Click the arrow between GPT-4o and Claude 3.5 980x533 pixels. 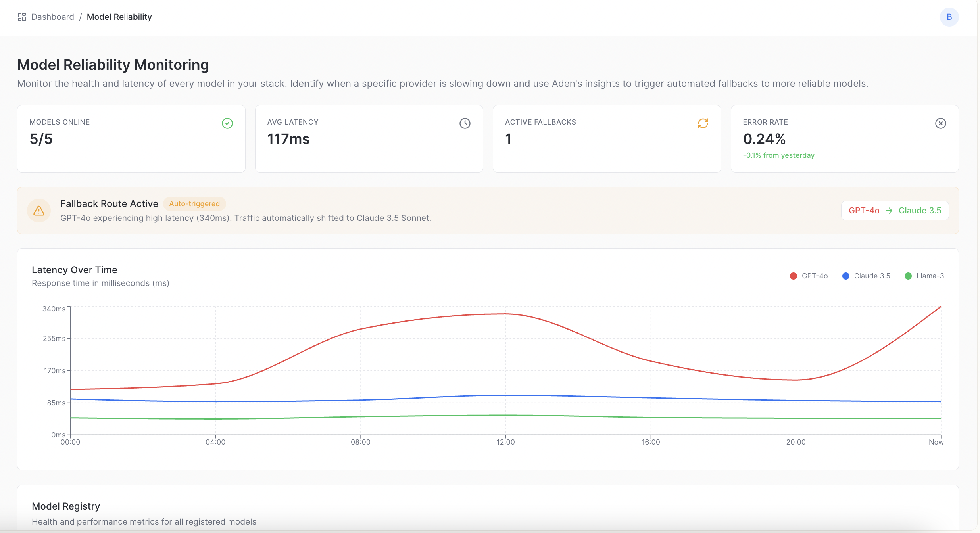click(x=889, y=211)
